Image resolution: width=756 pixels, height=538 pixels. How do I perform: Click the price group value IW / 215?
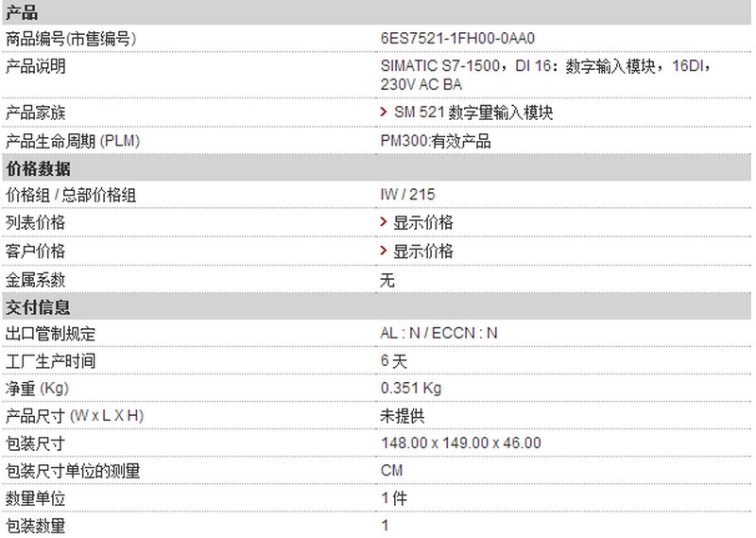click(x=407, y=195)
